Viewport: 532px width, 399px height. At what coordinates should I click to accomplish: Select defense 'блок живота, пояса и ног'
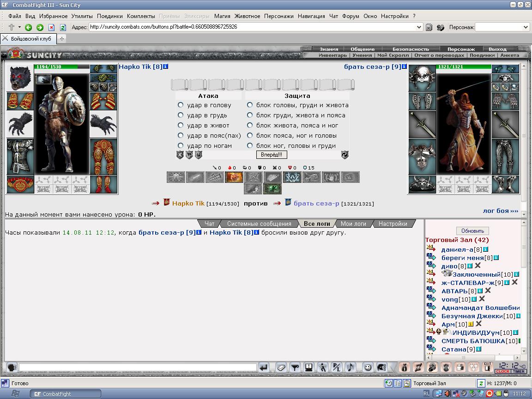pyautogui.click(x=250, y=125)
